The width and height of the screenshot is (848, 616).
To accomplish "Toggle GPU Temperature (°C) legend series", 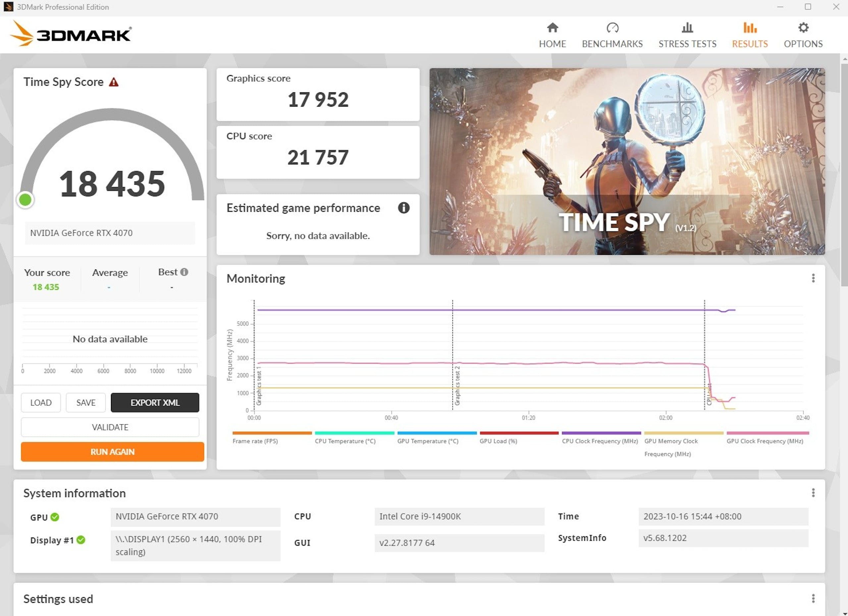I will tap(428, 441).
